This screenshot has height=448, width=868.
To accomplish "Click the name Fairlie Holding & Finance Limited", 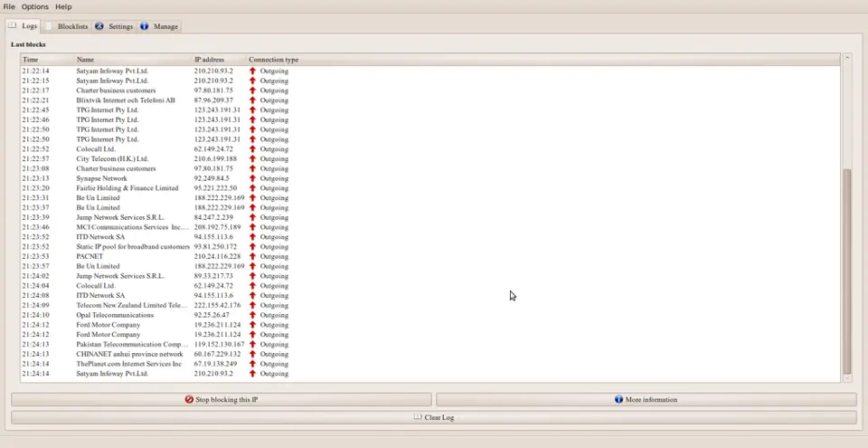I will point(127,188).
